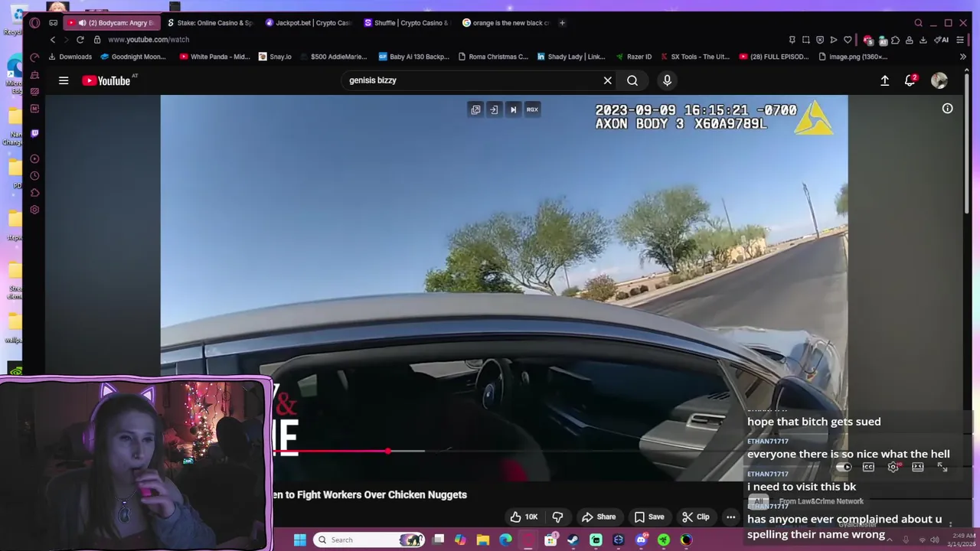
Task: Open Opera sidebar Twitch icon
Action: [34, 133]
